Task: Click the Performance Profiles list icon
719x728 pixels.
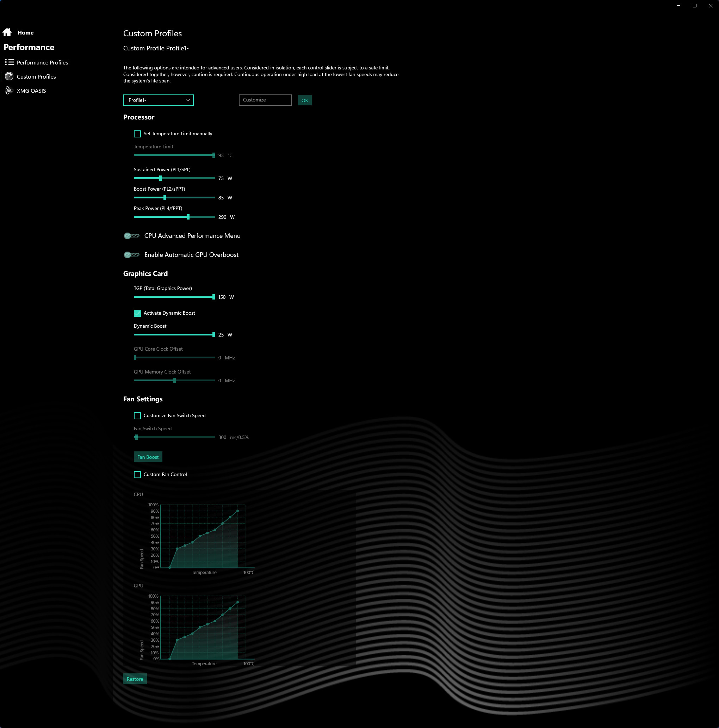Action: [x=10, y=62]
